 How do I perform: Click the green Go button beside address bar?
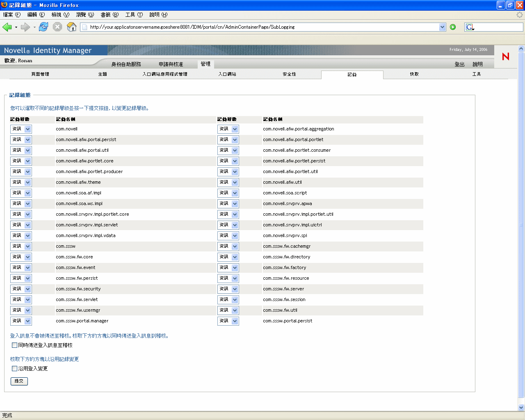[453, 27]
